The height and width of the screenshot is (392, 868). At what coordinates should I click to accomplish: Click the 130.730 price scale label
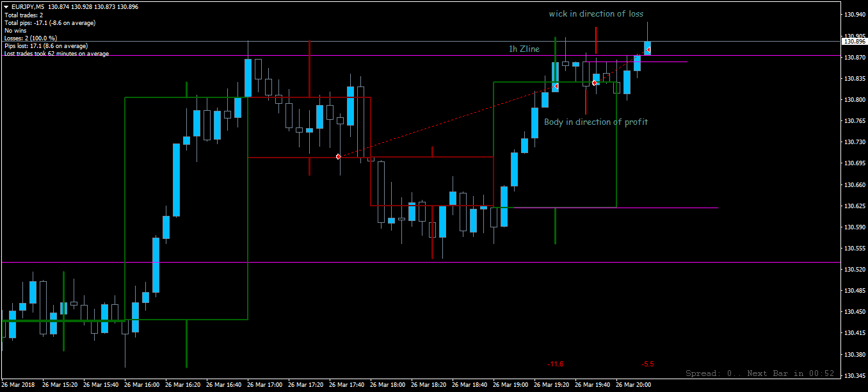[x=854, y=142]
